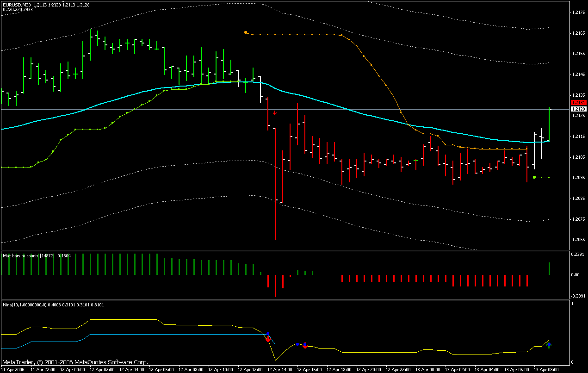This screenshot has width=588, height=373.
Task: Click the lone green histogram bar at far right
Action: click(x=549, y=268)
